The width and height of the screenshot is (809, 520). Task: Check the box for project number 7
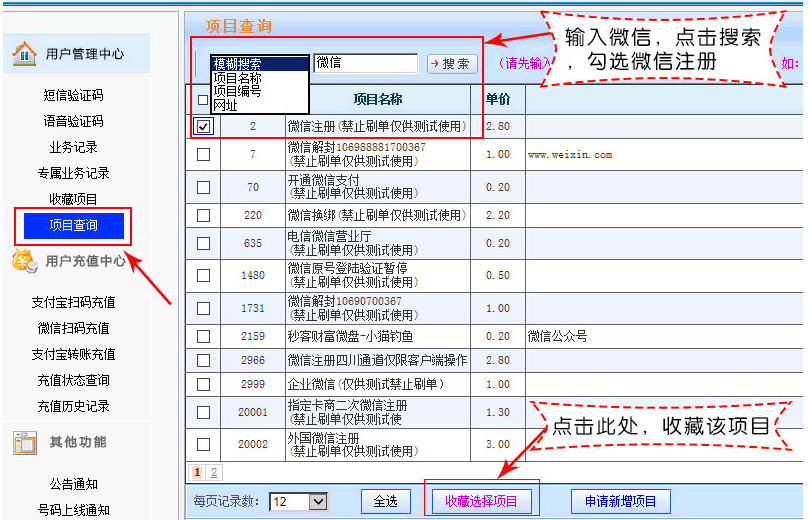(203, 154)
